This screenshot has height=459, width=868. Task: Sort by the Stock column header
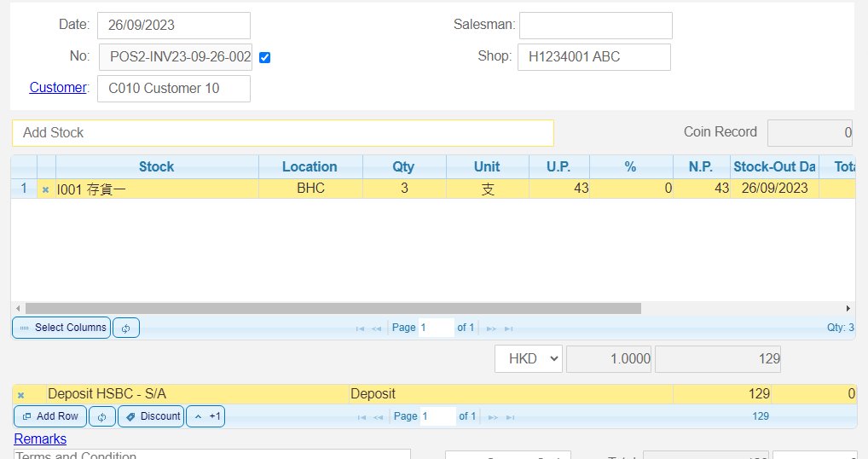click(x=156, y=166)
